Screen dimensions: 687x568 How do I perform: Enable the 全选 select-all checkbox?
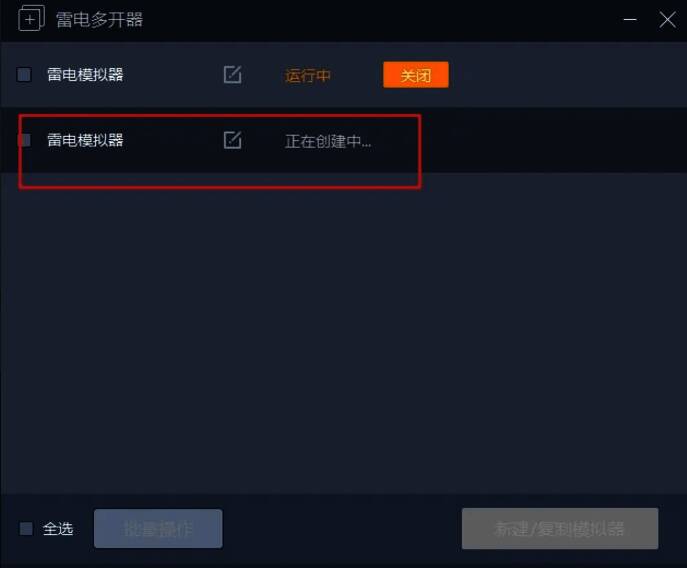click(x=26, y=529)
